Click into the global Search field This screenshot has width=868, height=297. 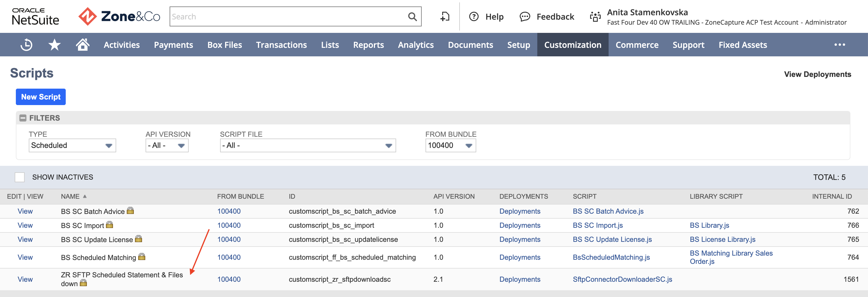(x=288, y=16)
